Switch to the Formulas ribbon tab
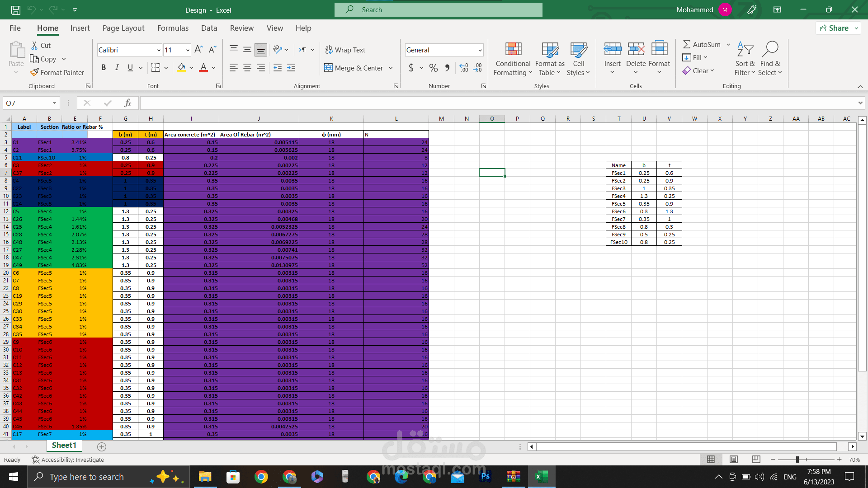868x488 pixels. pyautogui.click(x=173, y=28)
